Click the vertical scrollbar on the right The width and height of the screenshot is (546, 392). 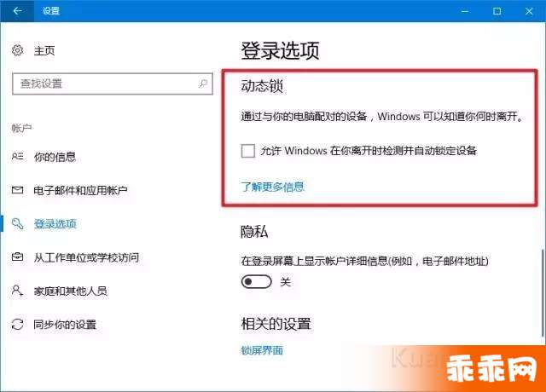pyautogui.click(x=543, y=293)
